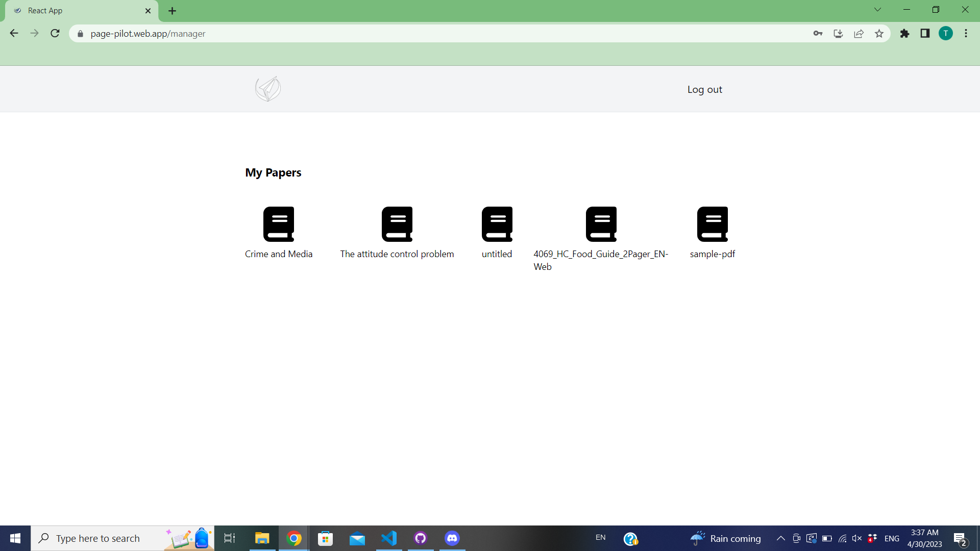Log out of the app
Viewport: 980px width, 551px height.
click(704, 89)
